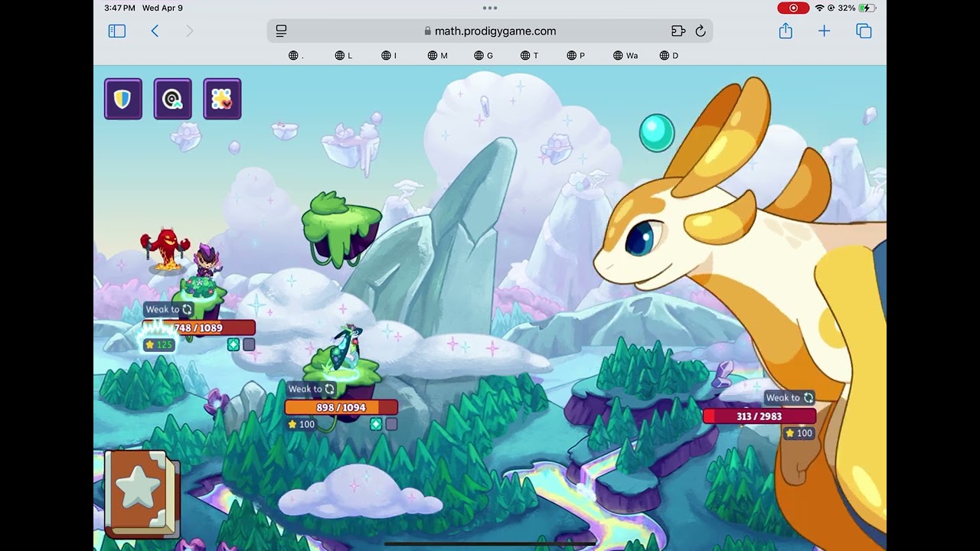Tap the teal orb above the dragon

(x=657, y=132)
